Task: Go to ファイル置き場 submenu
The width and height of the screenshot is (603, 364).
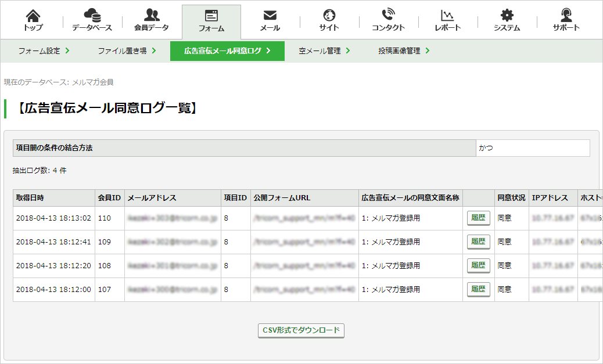Action: tap(127, 51)
